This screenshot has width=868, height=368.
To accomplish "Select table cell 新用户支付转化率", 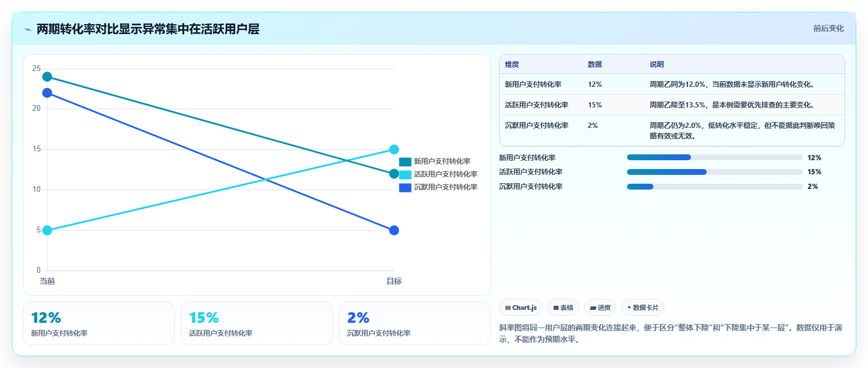I will (533, 85).
